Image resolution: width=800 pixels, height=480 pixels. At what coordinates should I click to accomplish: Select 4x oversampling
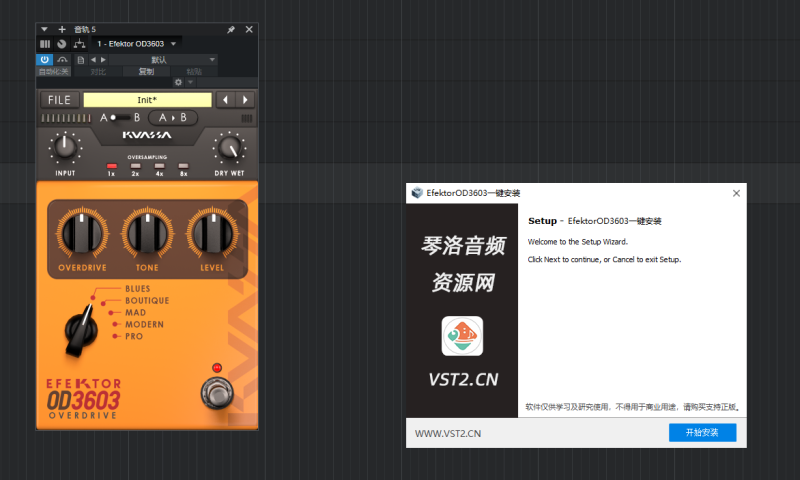[x=160, y=166]
